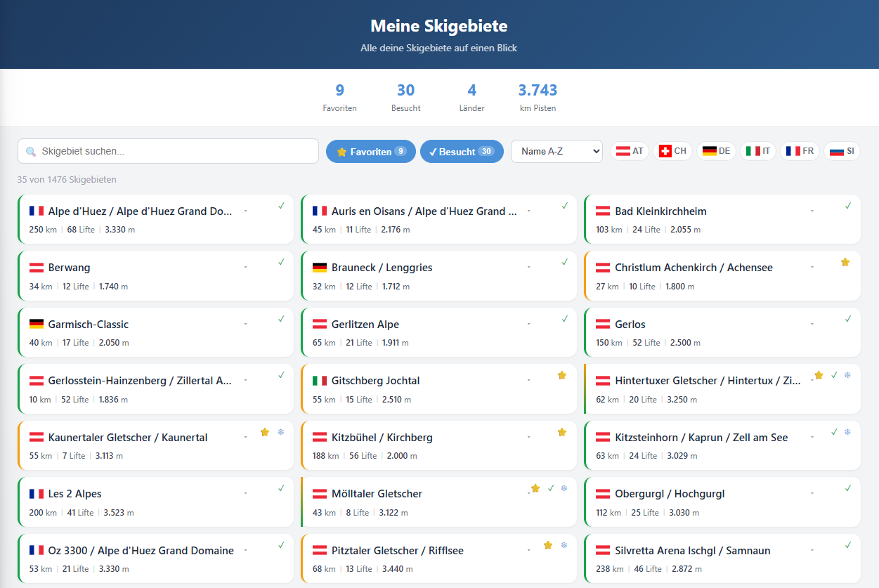879x588 pixels.
Task: Toggle the AT Austria country filter
Action: pos(630,151)
